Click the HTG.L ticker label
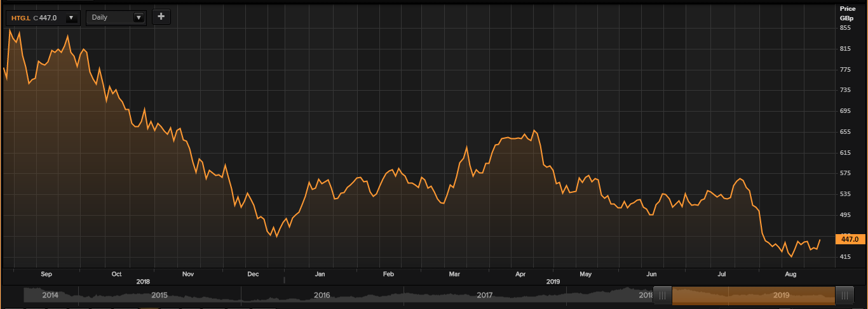Screen dimensions: 868x309 (20, 18)
